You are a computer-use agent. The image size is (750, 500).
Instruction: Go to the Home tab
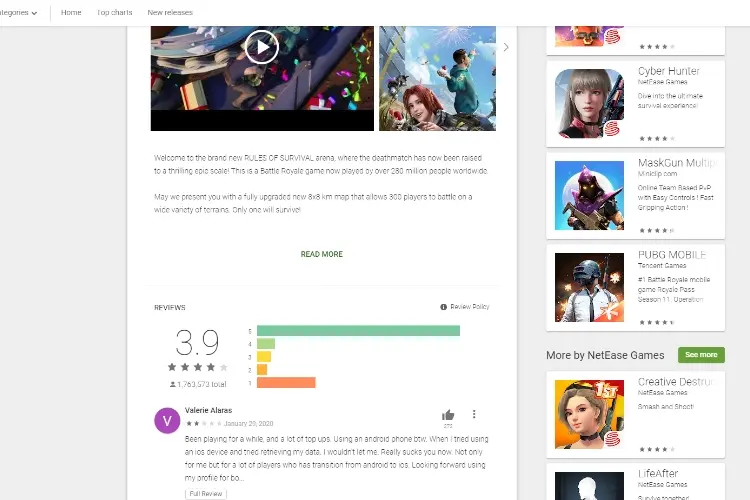coord(71,12)
